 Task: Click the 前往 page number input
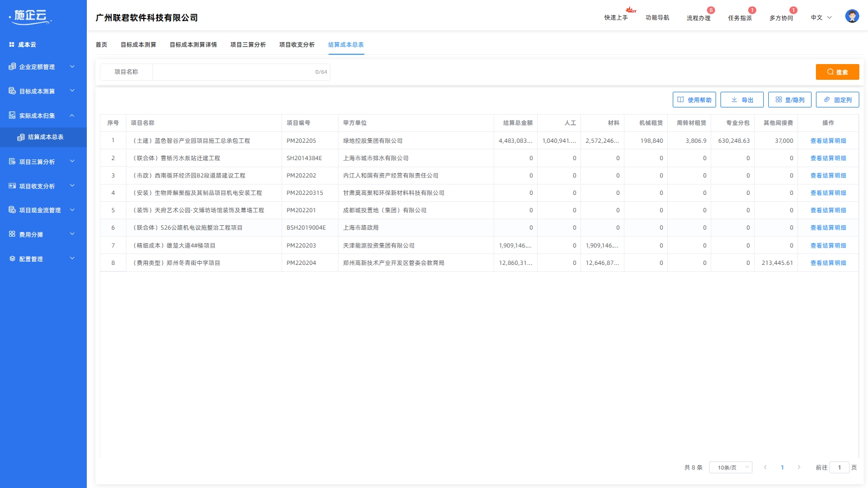pos(839,467)
